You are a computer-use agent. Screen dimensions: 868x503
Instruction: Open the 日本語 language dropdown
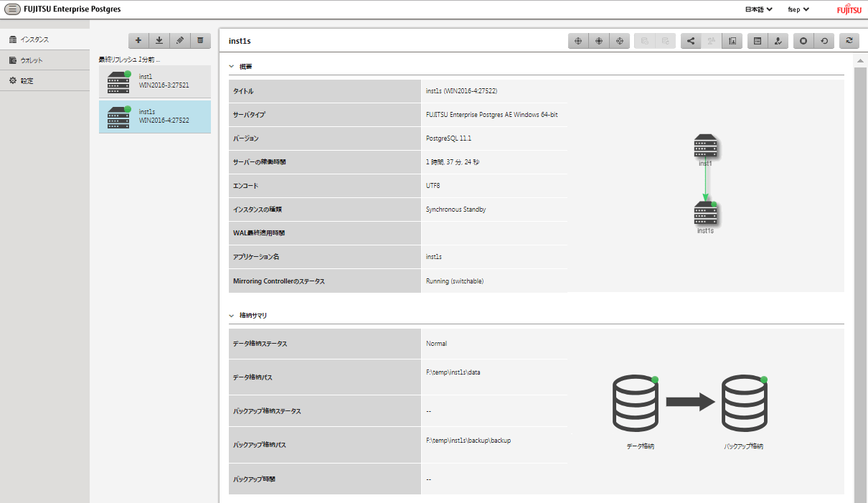click(759, 10)
